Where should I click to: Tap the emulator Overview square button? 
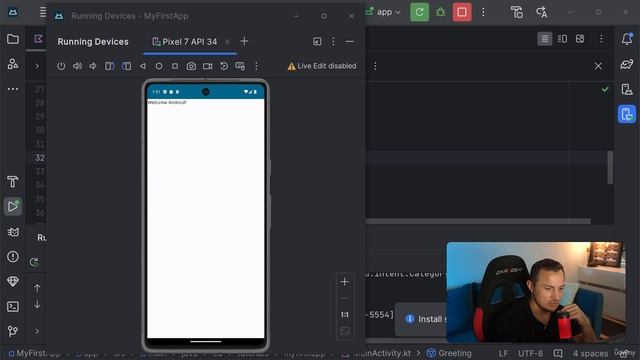[175, 66]
